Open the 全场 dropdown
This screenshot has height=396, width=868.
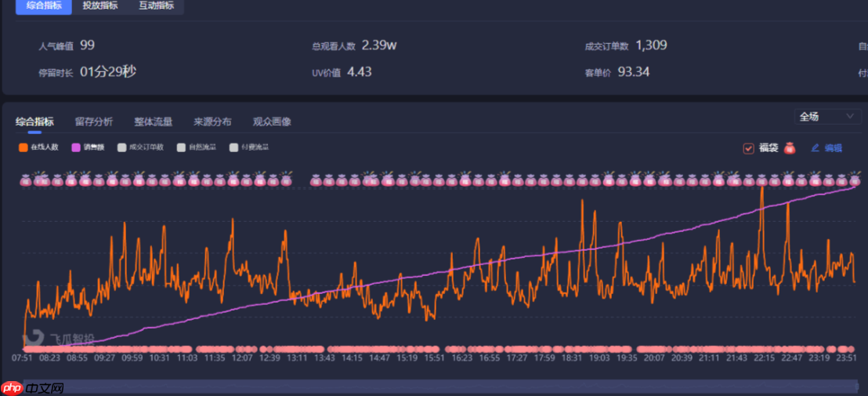coord(827,117)
